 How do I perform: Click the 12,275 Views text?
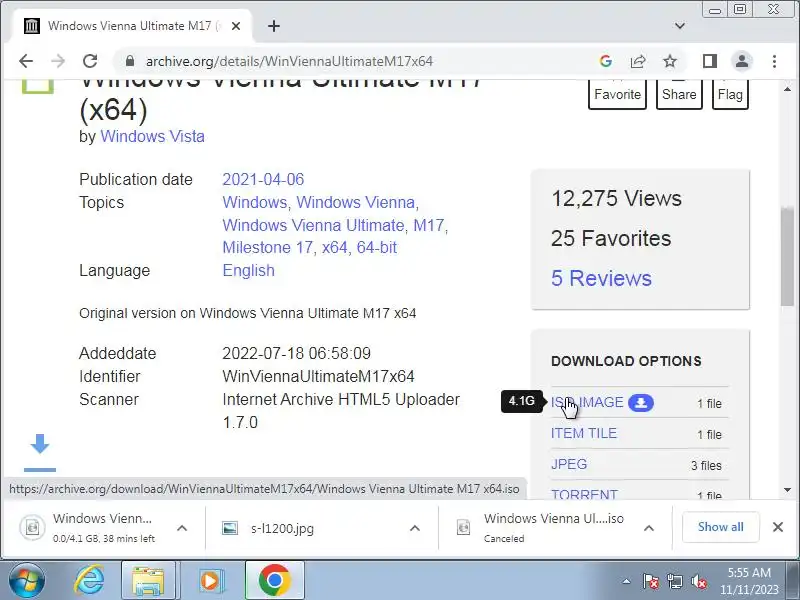click(x=616, y=198)
